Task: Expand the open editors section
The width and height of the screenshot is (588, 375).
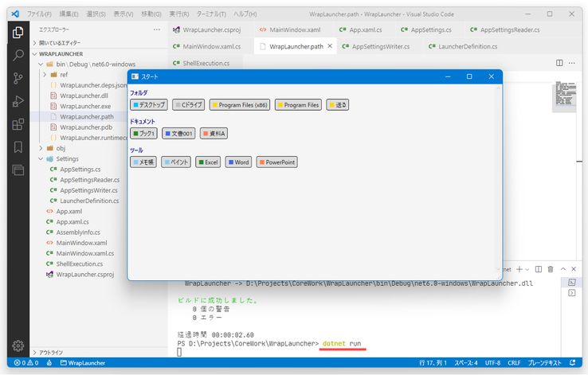Action: click(x=99, y=43)
